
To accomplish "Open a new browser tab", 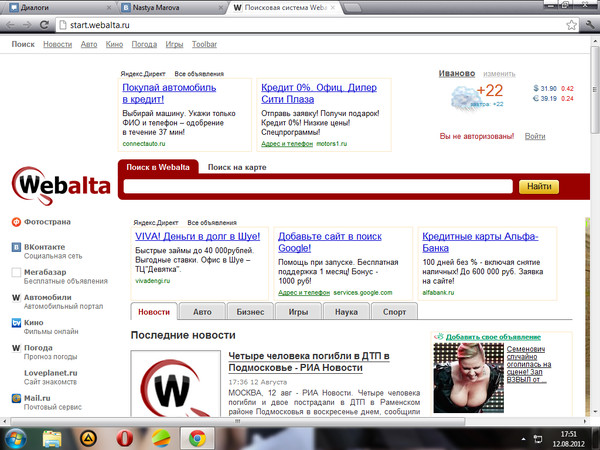I will [x=352, y=7].
